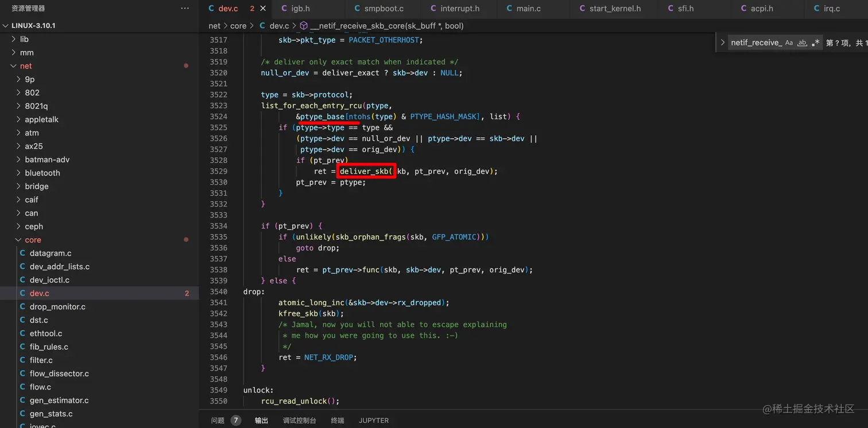Collapse the core folder
868x428 pixels.
[x=18, y=240]
